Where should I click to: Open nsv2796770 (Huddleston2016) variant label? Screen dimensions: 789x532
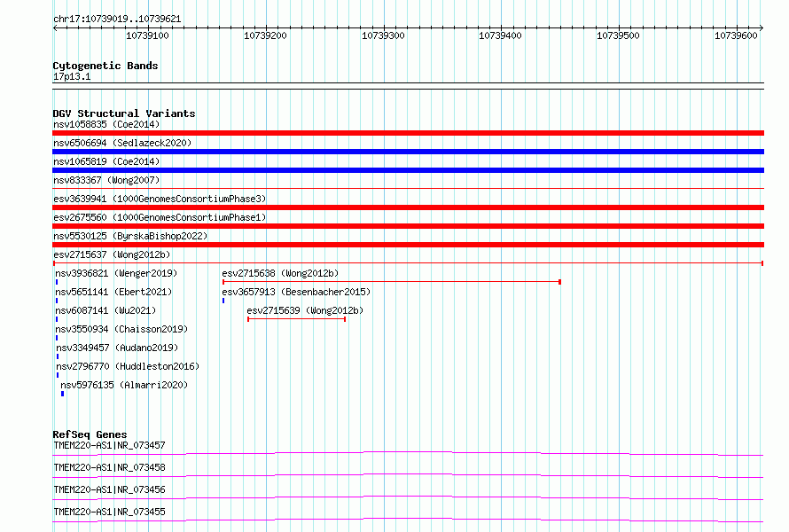(x=128, y=366)
